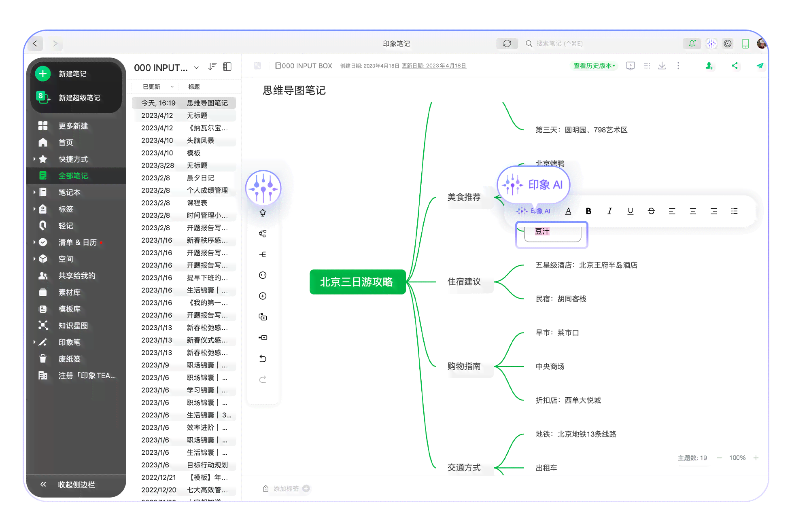The image size is (792, 532).
Task: Apply italic formatting to node text
Action: [609, 211]
